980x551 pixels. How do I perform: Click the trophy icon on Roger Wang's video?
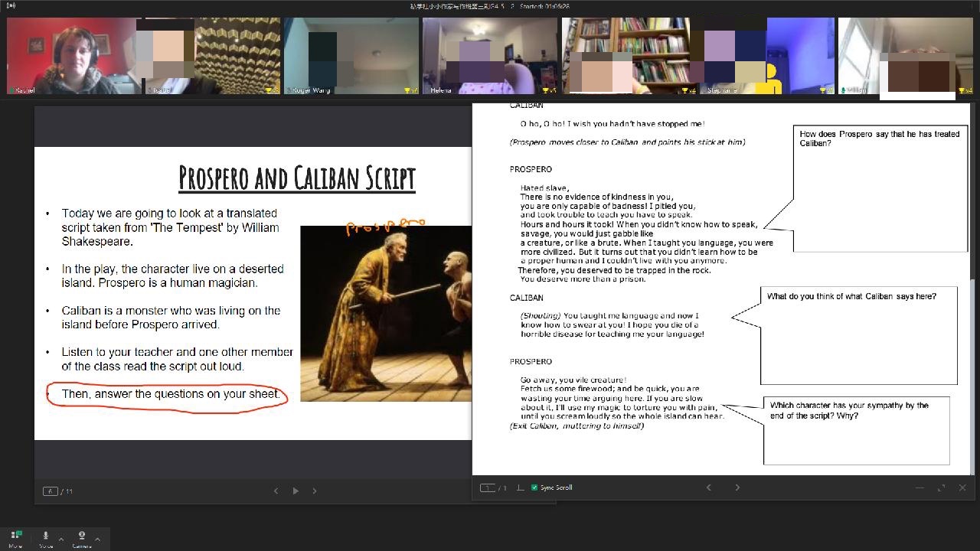pos(409,90)
